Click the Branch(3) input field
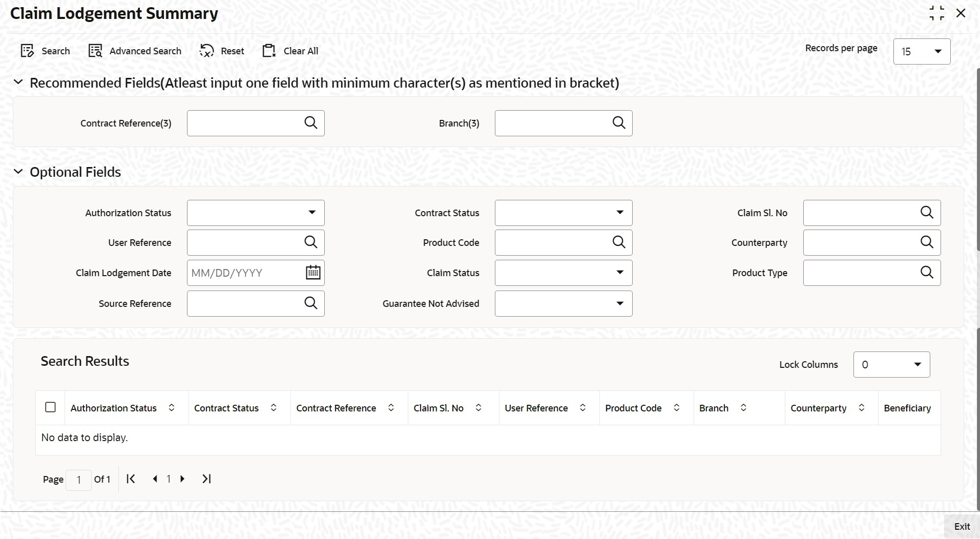Viewport: 980px width, 539px height. click(552, 123)
